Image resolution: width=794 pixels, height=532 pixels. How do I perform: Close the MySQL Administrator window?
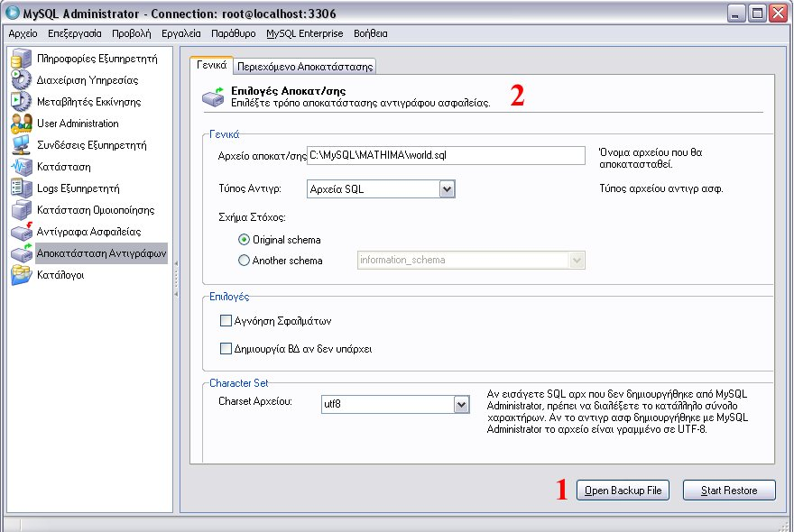[x=778, y=14]
